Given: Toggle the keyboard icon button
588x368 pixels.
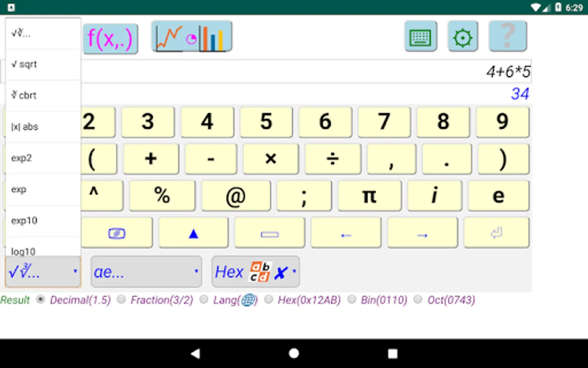Looking at the screenshot, I should (421, 36).
